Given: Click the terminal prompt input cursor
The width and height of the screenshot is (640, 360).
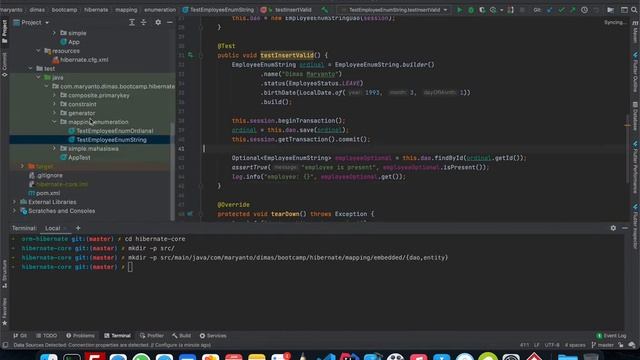Looking at the screenshot, I should point(130,267).
